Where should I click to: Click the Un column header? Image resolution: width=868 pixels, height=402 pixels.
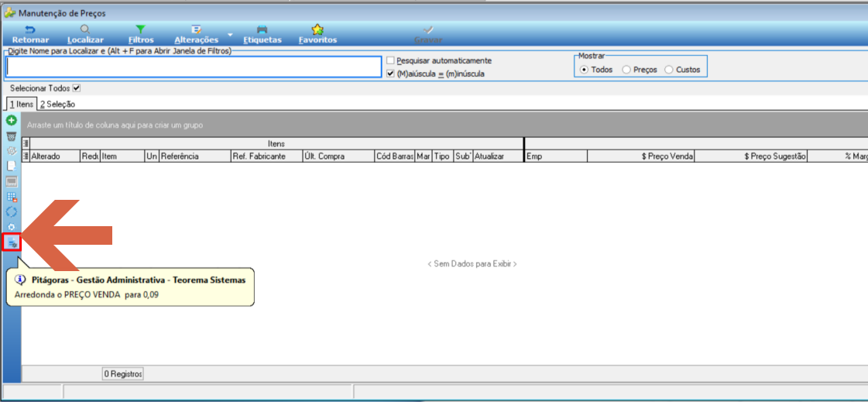pos(152,156)
